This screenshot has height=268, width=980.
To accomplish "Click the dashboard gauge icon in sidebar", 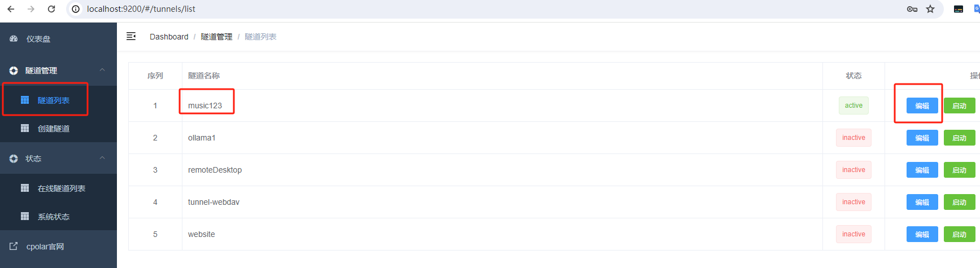I will 14,39.
